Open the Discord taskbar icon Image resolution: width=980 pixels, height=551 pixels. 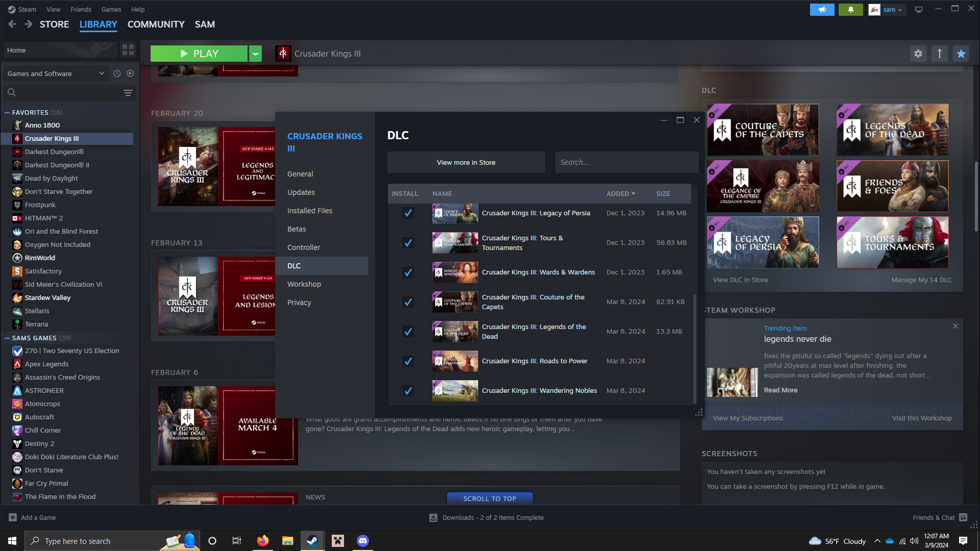(362, 541)
